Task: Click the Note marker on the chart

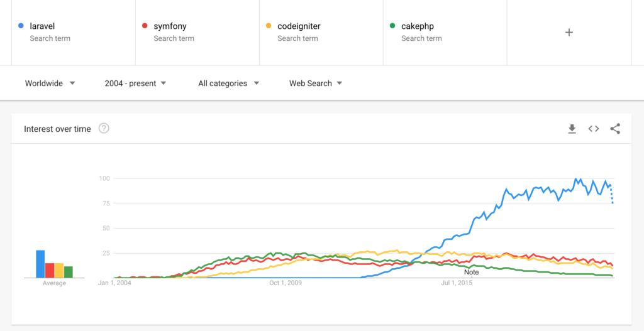Action: [472, 273]
